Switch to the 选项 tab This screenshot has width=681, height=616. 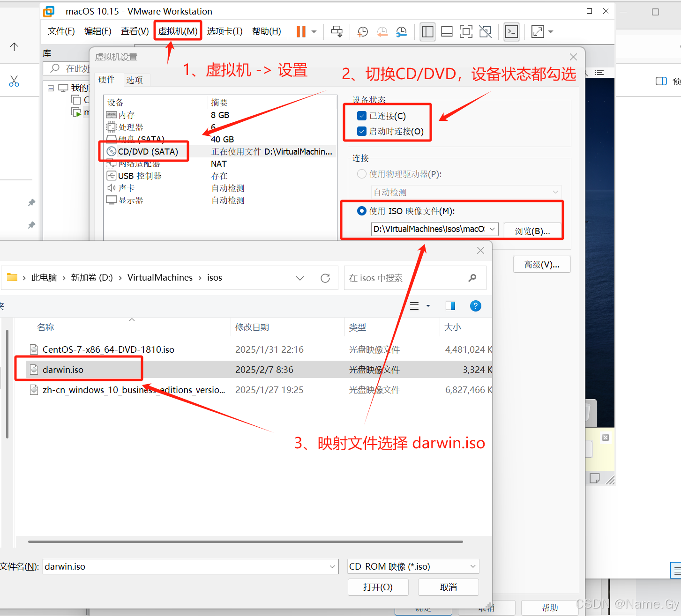(x=135, y=80)
